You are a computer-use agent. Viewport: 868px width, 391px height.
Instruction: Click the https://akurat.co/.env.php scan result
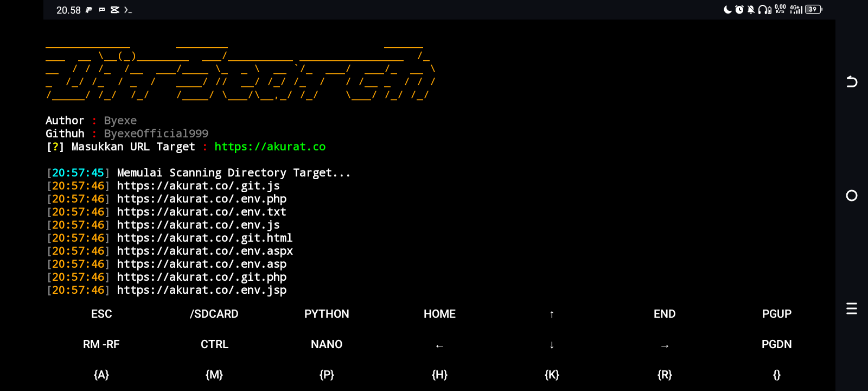click(x=202, y=199)
